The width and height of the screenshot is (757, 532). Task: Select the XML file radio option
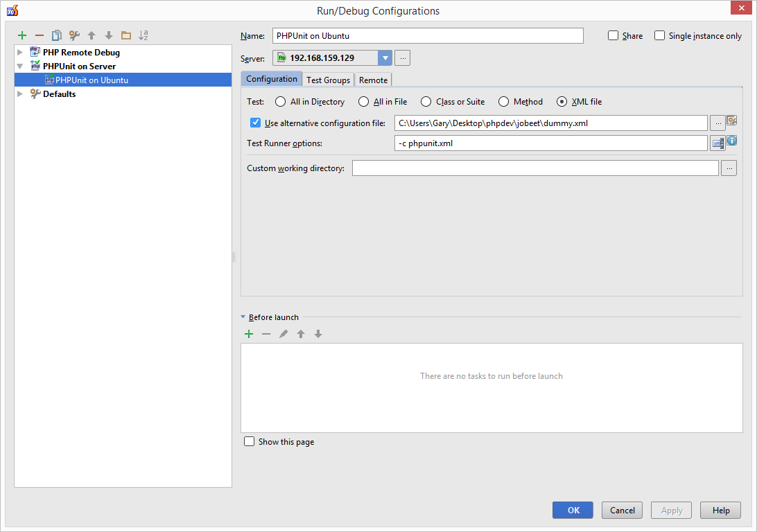(x=562, y=101)
